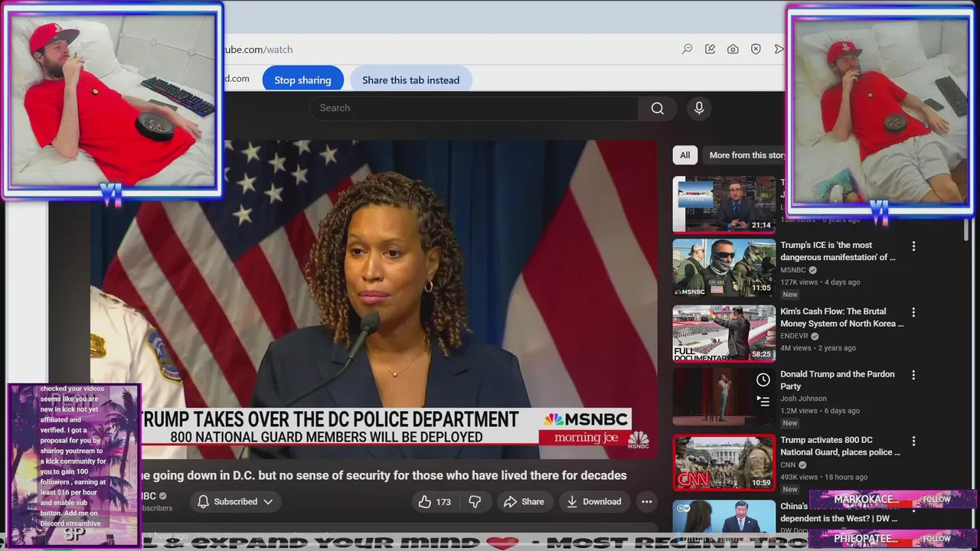Click title Kim's Cash Flow: The Brutal Money System

[842, 318]
